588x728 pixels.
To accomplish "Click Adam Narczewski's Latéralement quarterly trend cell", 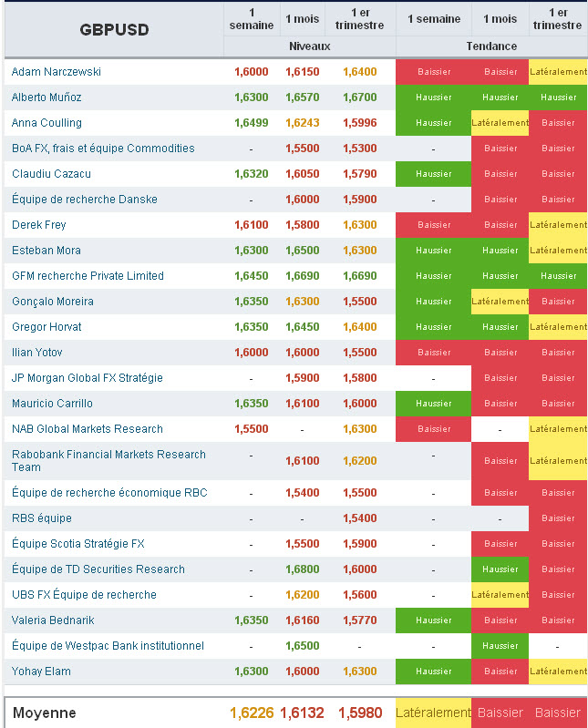I will (558, 72).
